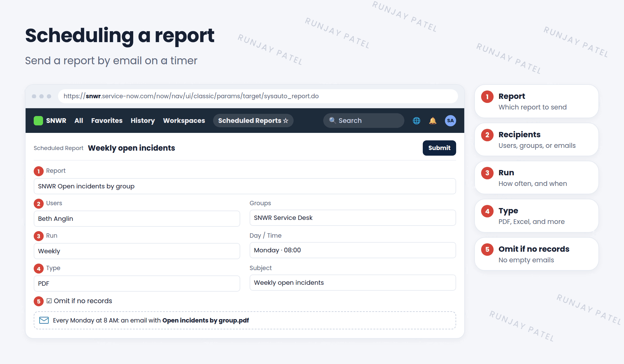Select the Report card on the right
The height and width of the screenshot is (364, 624).
[x=536, y=101]
